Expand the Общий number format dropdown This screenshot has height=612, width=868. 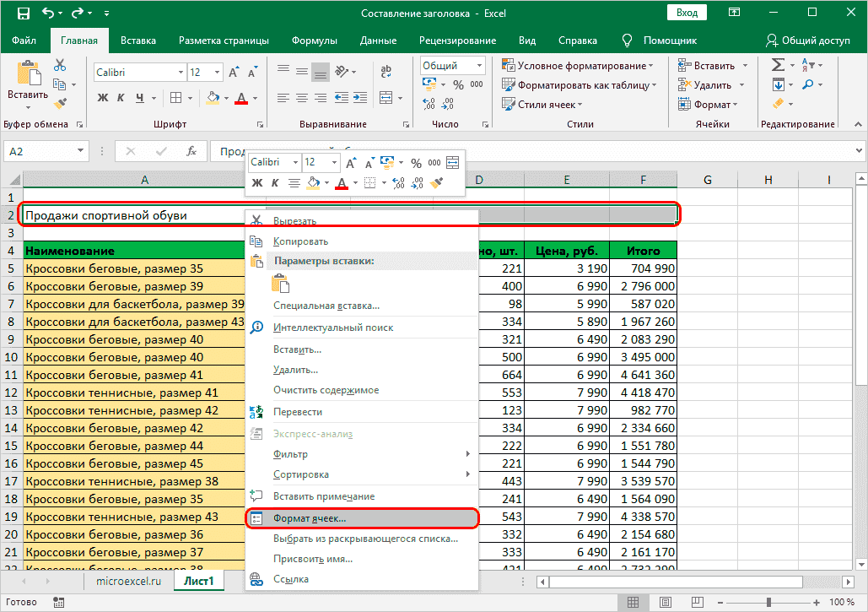[479, 66]
